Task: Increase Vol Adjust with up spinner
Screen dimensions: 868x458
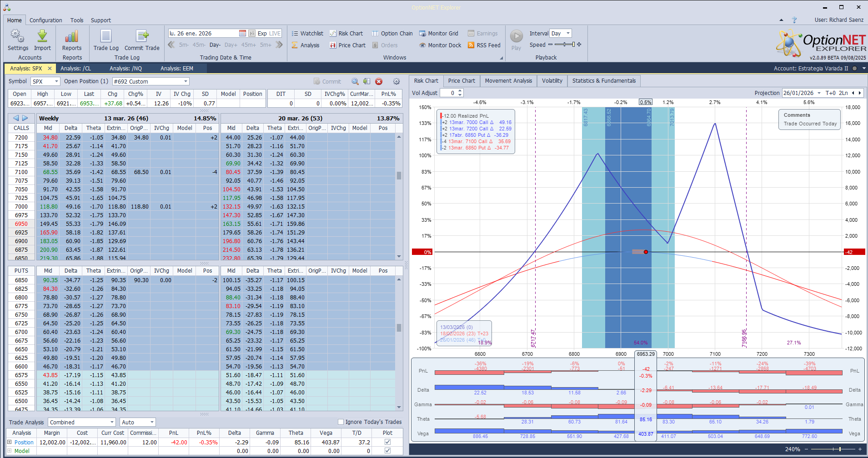Action: tap(460, 91)
